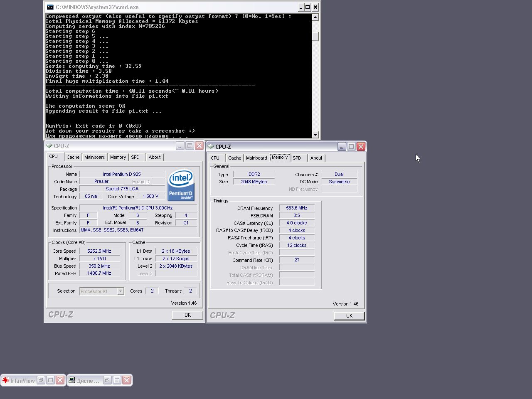The image size is (532, 399).
Task: Click the Package field Socket 775 LGA
Action: coord(122,189)
